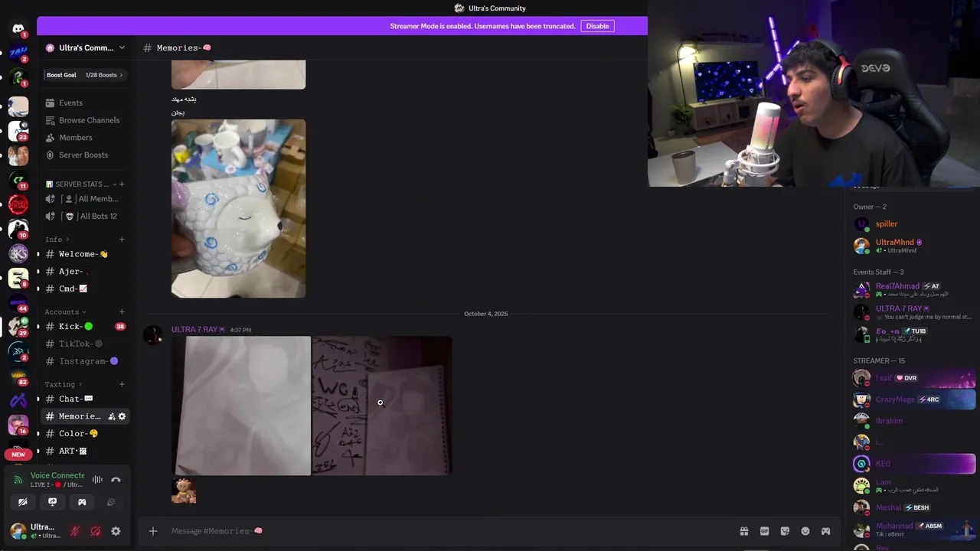
Task: Disconnect from voice with the hang-up icon
Action: pyautogui.click(x=116, y=480)
